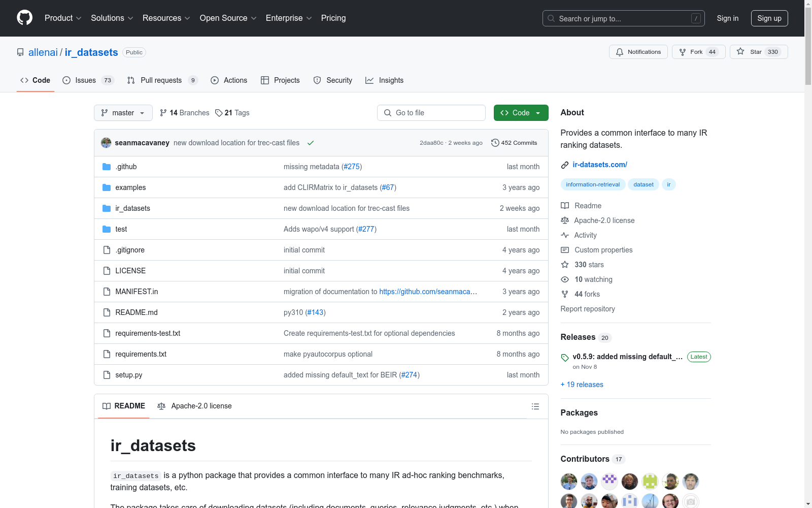Click the activity pulse icon

(565, 235)
